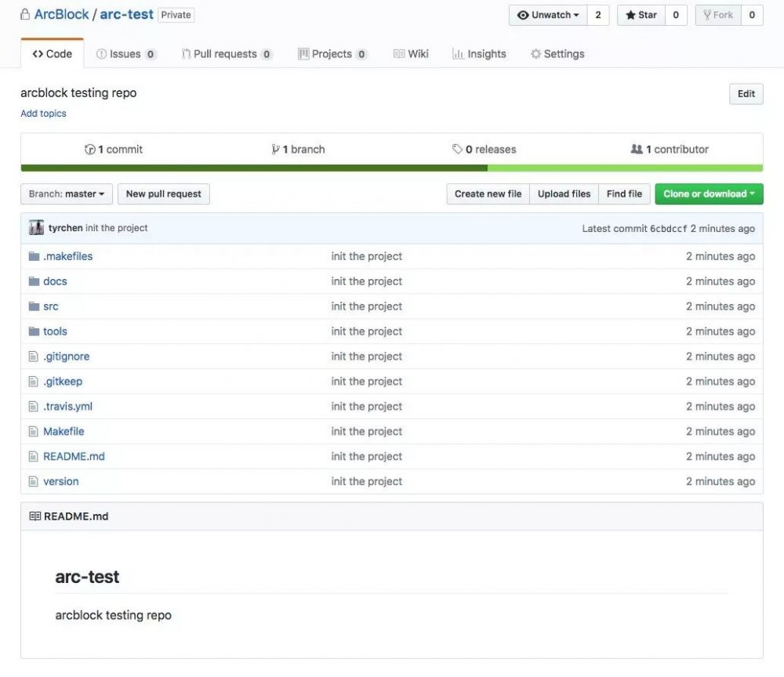Click tyrchen's avatar thumbnail
784x677 pixels.
37,228
